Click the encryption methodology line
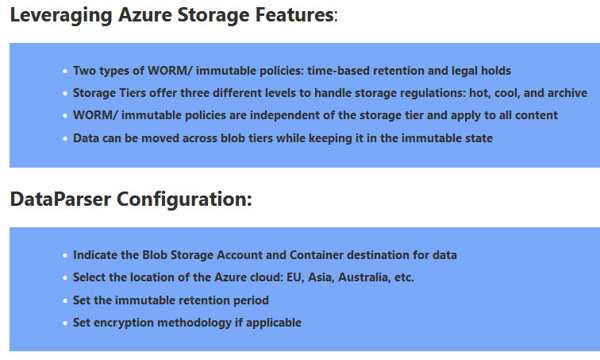Viewport: 600px width, 360px height. pos(187,323)
